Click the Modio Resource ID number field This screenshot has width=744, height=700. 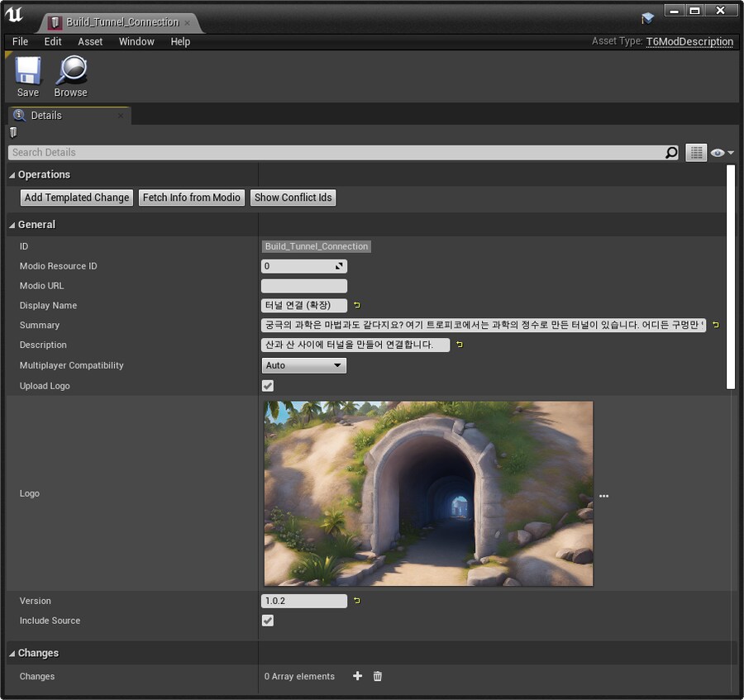[303, 266]
